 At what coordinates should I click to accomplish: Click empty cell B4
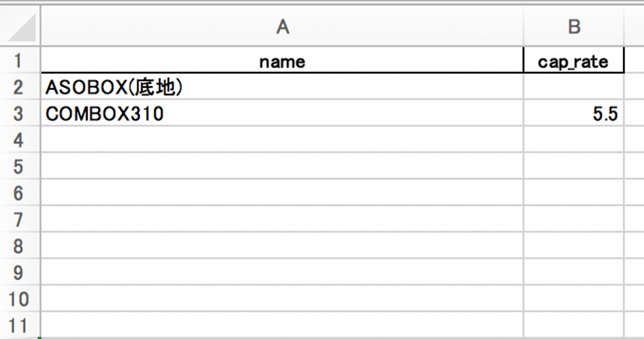pos(573,140)
